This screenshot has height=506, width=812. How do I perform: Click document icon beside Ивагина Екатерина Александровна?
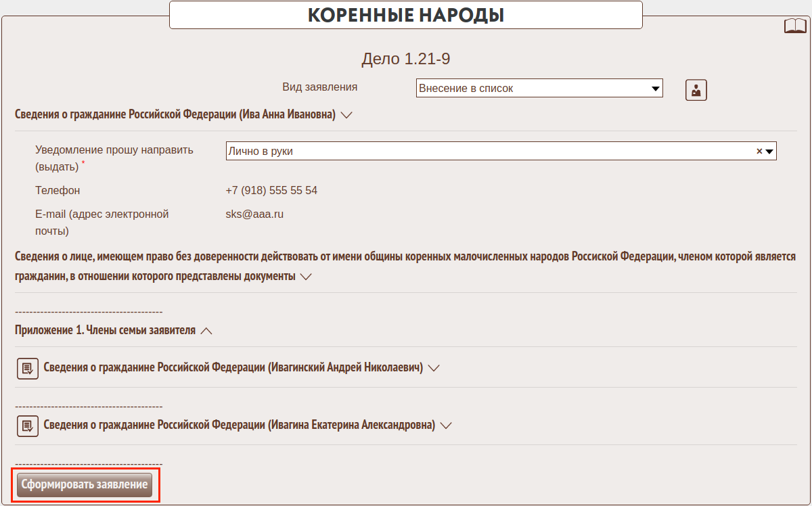(27, 425)
